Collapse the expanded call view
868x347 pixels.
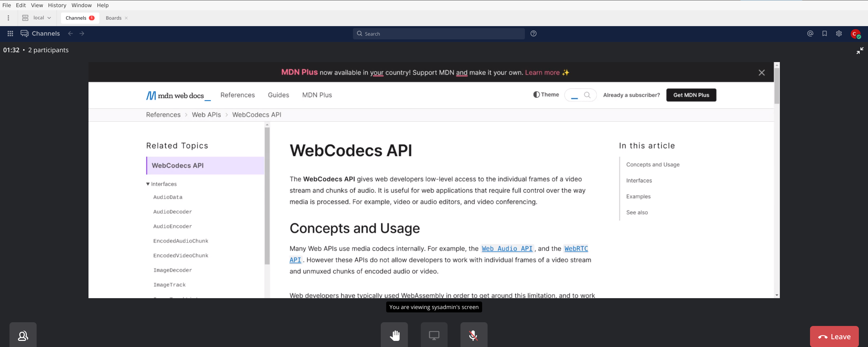point(860,50)
